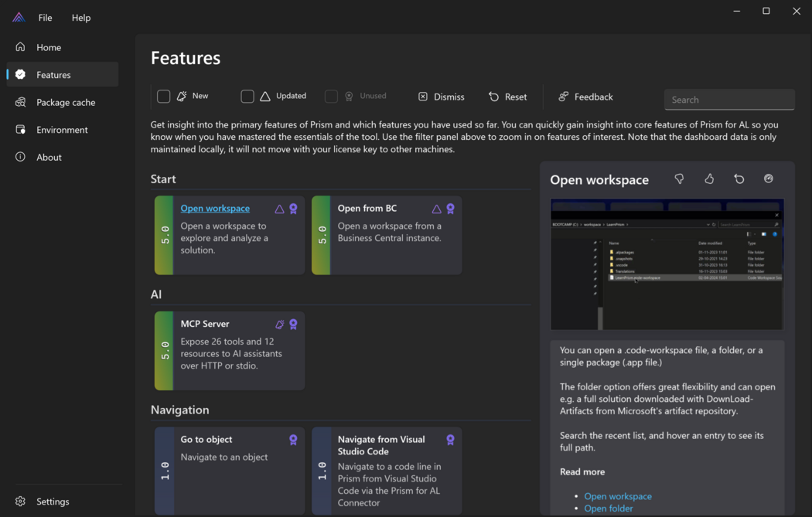812x517 pixels.
Task: Click the 1.0 version strip on Go to object card
Action: tap(164, 471)
